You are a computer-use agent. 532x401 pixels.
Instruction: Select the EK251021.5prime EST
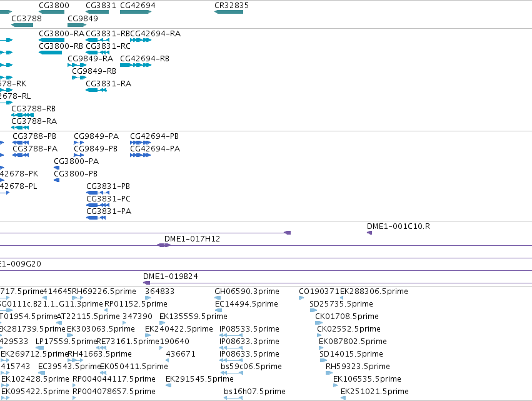point(343,398)
